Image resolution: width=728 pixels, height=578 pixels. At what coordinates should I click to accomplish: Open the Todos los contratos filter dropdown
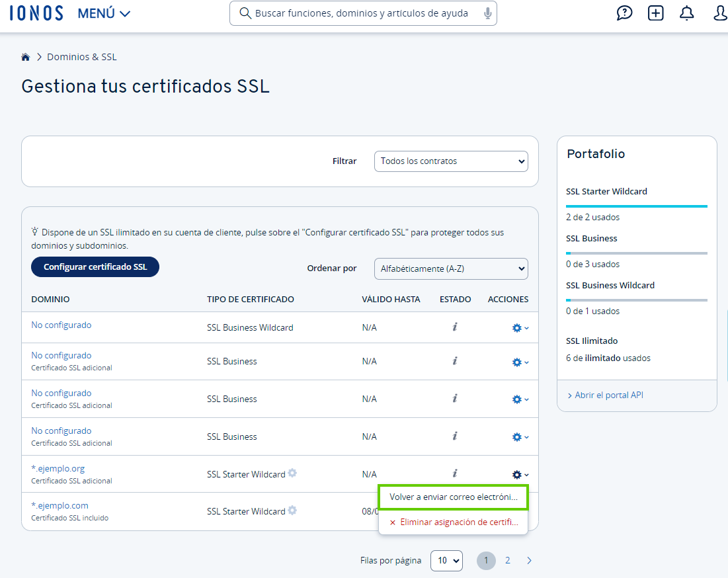click(451, 161)
